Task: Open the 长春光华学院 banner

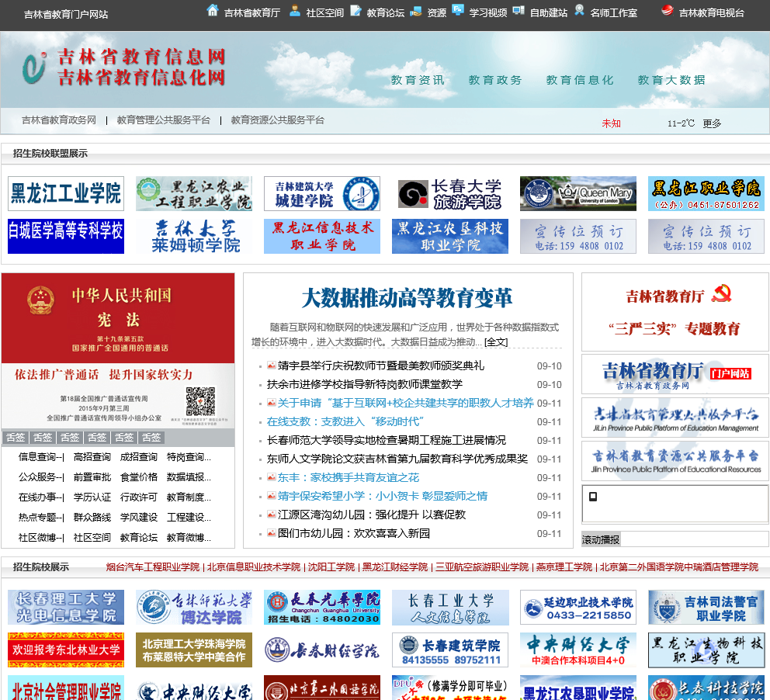Action: [322, 607]
